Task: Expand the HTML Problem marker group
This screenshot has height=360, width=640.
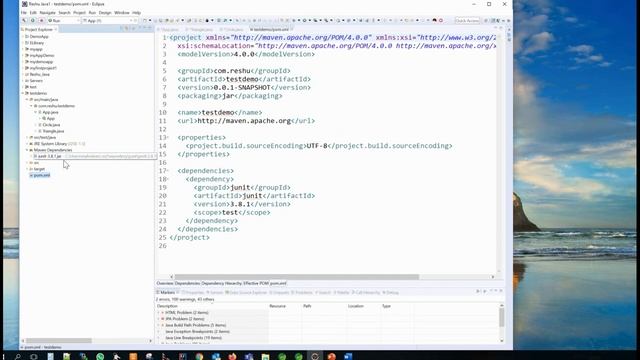Action: click(159, 313)
